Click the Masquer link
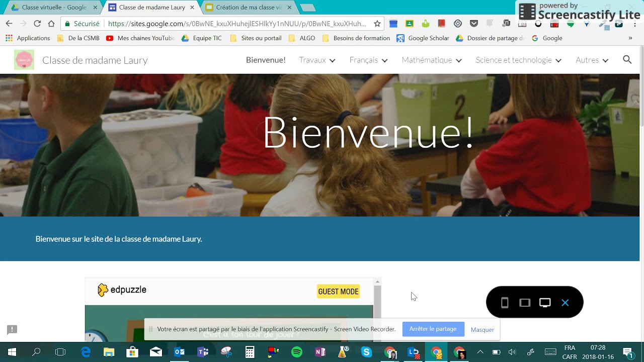Image resolution: width=644 pixels, height=362 pixels. coord(482,330)
